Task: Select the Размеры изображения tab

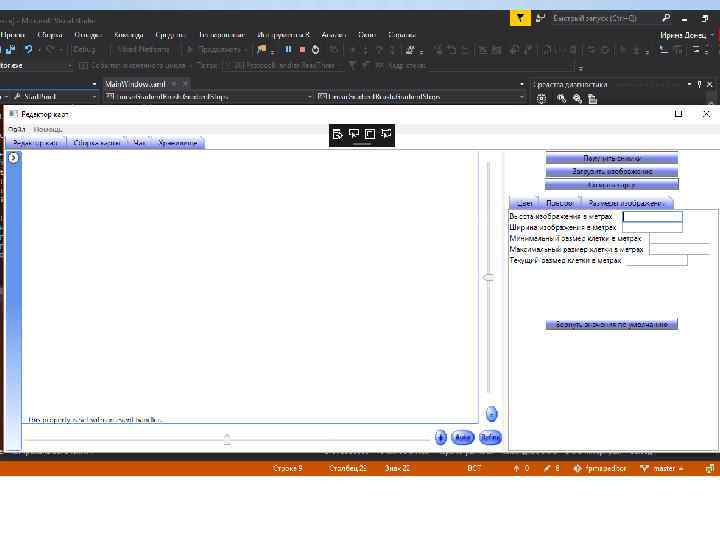Action: coord(626,203)
